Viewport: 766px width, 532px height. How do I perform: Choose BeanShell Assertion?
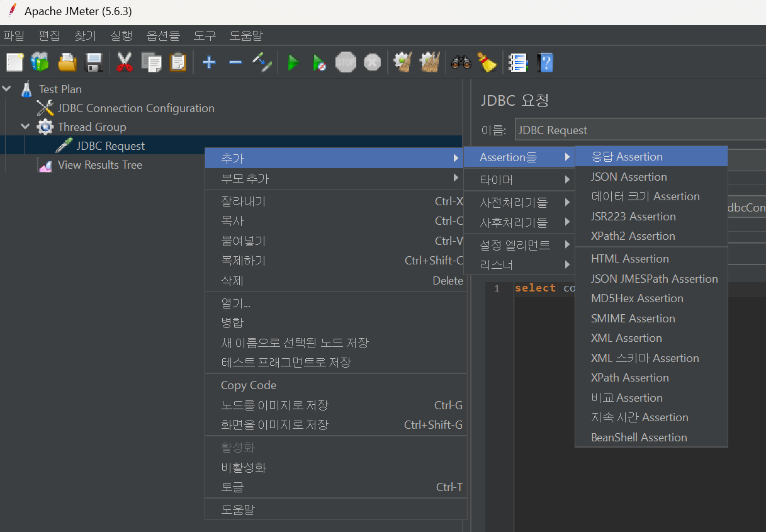click(x=651, y=438)
